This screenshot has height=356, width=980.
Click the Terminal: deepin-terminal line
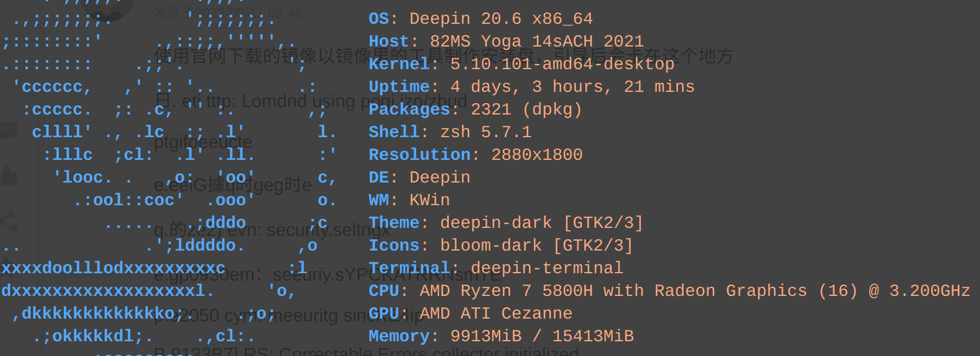pyautogui.click(x=496, y=268)
